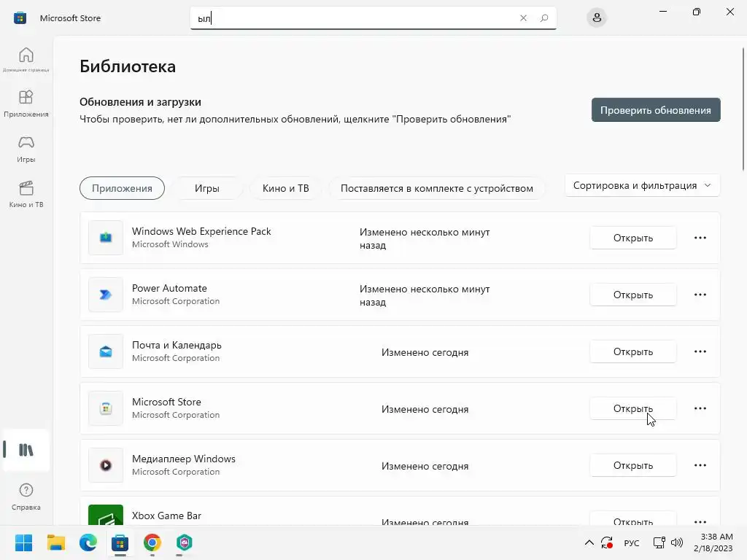
Task: Click the Почта и Календарь title
Action: click(x=177, y=345)
